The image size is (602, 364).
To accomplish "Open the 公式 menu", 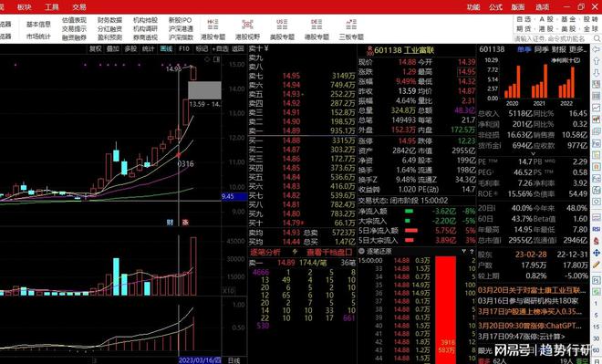I will click(495, 7).
